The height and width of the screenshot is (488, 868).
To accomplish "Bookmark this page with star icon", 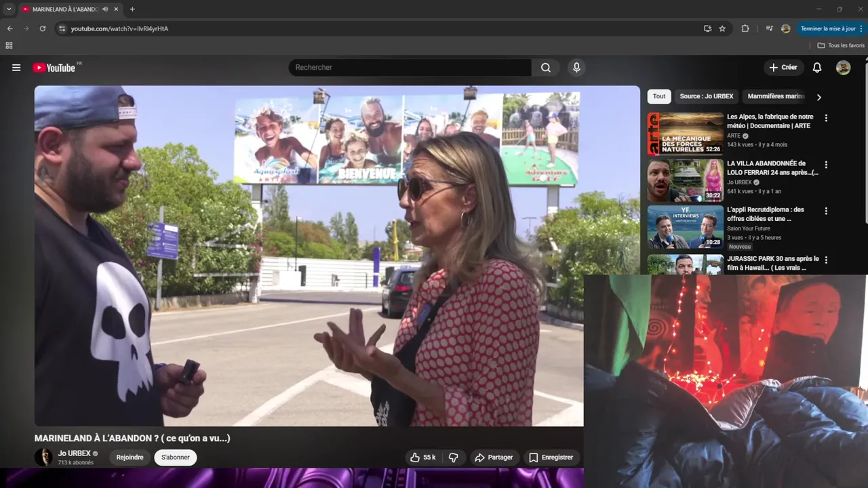I will click(722, 28).
